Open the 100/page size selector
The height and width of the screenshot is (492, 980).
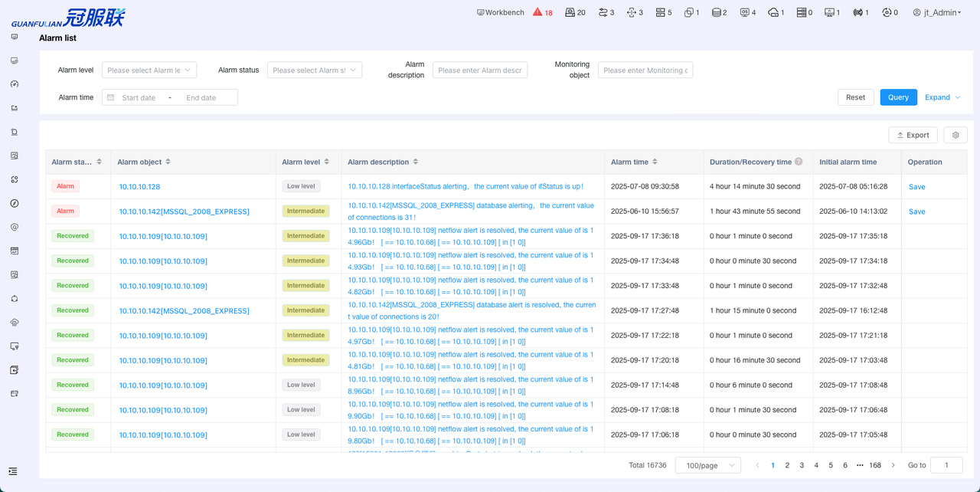(707, 465)
